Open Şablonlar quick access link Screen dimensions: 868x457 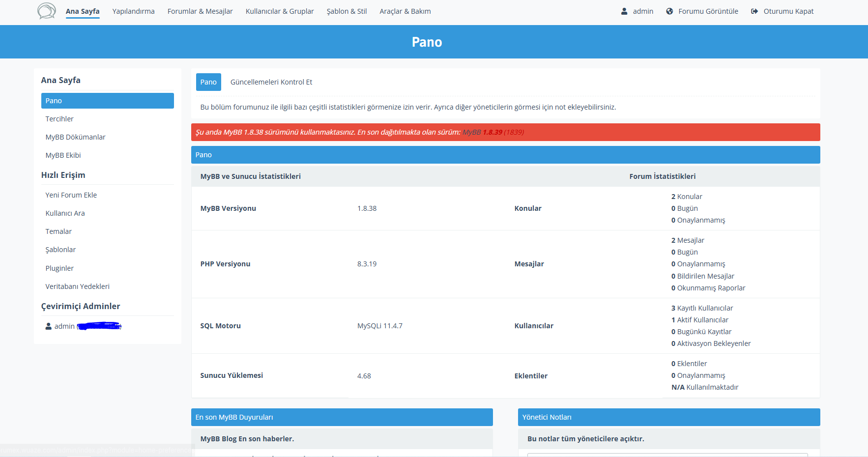[60, 250]
